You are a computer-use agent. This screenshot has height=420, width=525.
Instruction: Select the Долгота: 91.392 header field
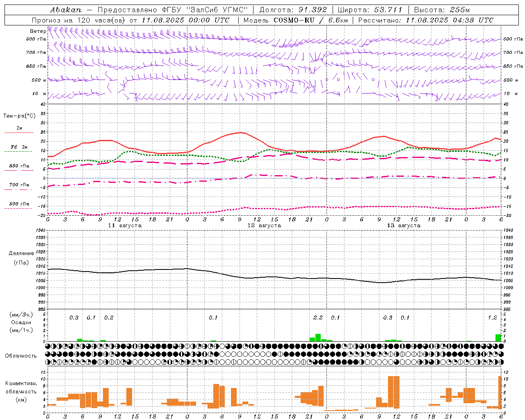tap(293, 9)
